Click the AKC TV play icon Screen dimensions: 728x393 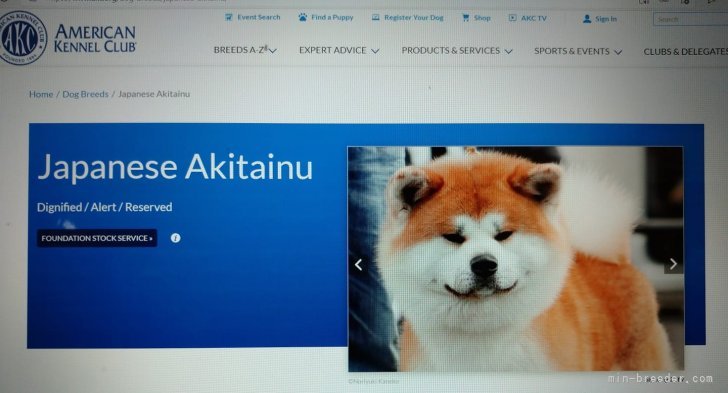tap(513, 18)
